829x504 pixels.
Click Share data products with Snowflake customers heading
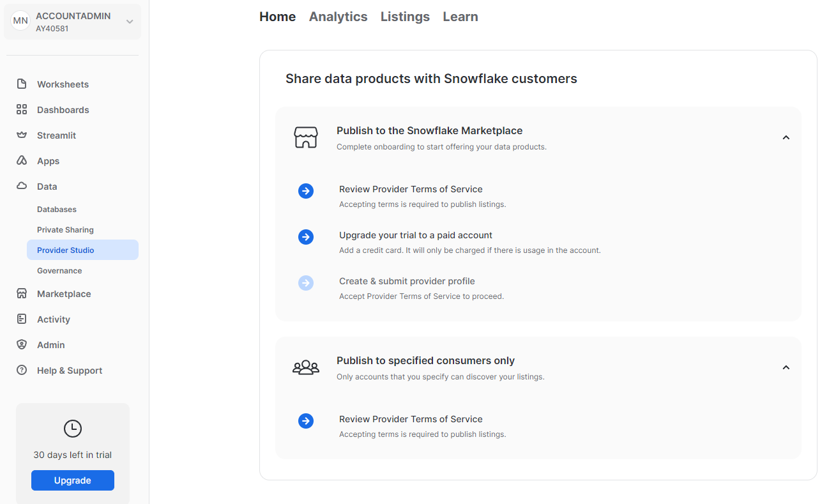[431, 79]
